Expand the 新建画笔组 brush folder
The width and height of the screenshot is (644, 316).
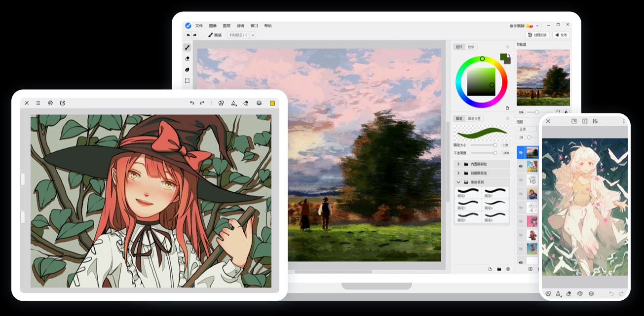[x=458, y=173]
